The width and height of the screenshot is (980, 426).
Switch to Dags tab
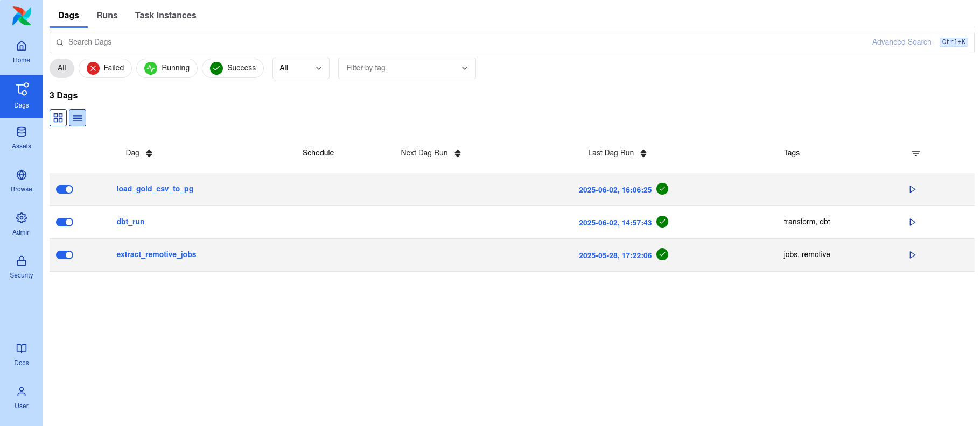coord(68,15)
